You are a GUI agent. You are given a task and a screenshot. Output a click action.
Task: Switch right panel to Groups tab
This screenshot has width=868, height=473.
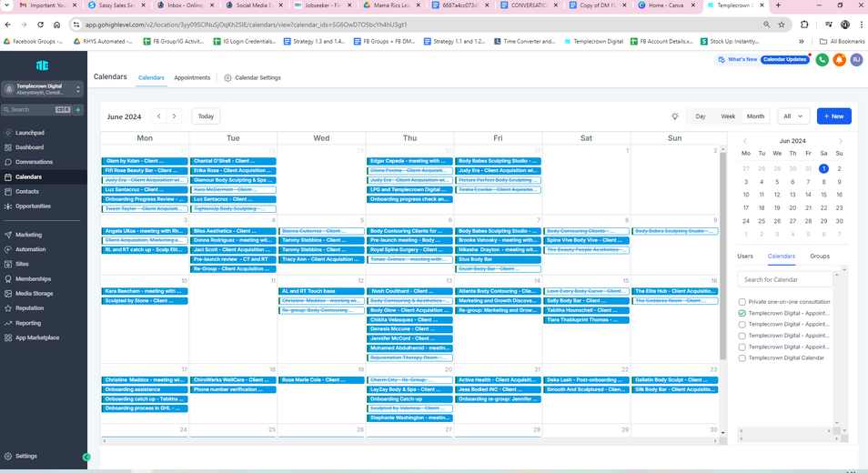point(819,257)
